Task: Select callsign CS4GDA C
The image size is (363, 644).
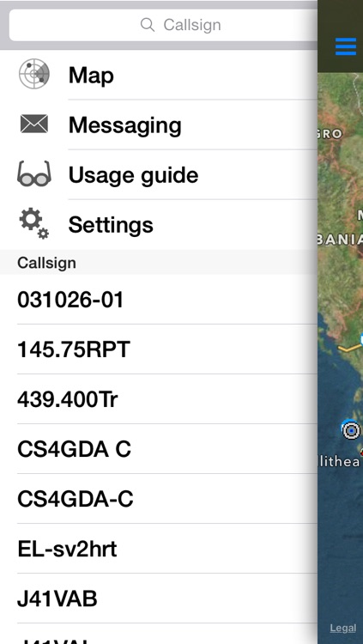Action: point(159,449)
